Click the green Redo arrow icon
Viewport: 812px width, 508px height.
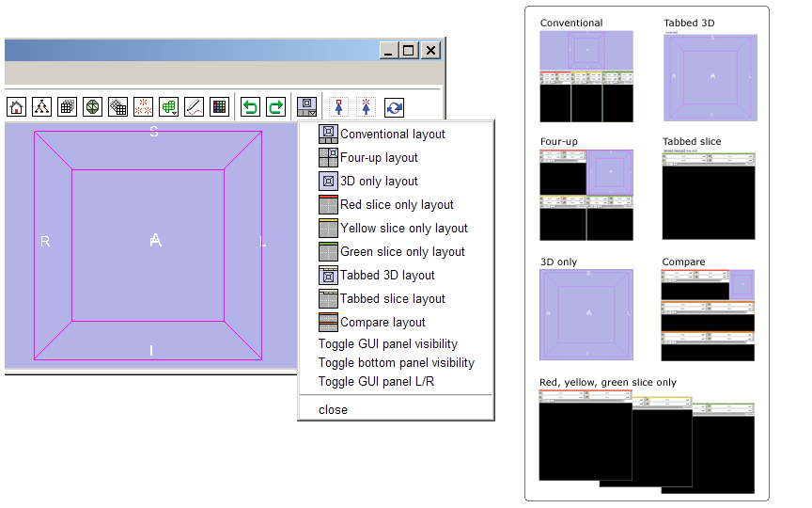[x=275, y=107]
